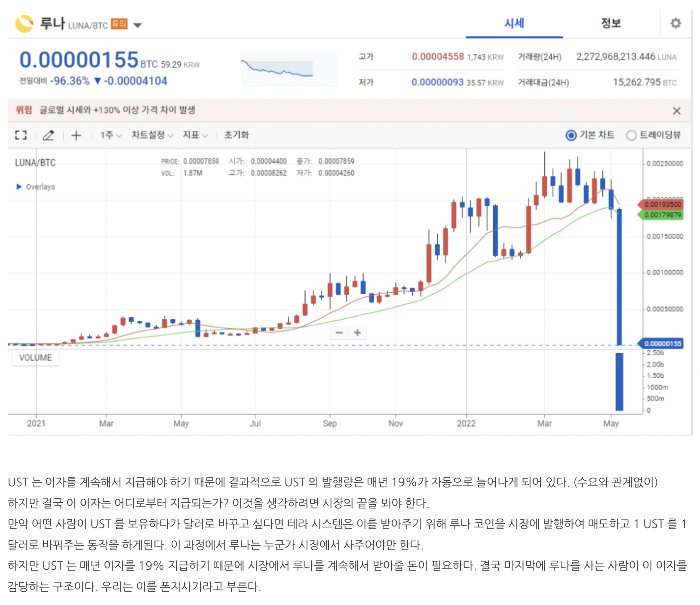Click the Sep time axis label
The width and height of the screenshot is (700, 605).
click(x=330, y=423)
